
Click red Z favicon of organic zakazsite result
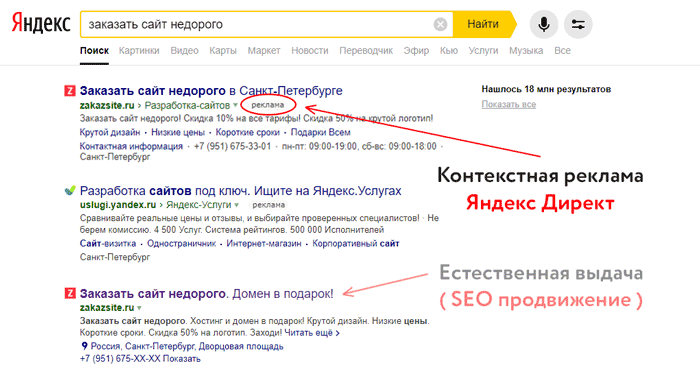[x=70, y=293]
